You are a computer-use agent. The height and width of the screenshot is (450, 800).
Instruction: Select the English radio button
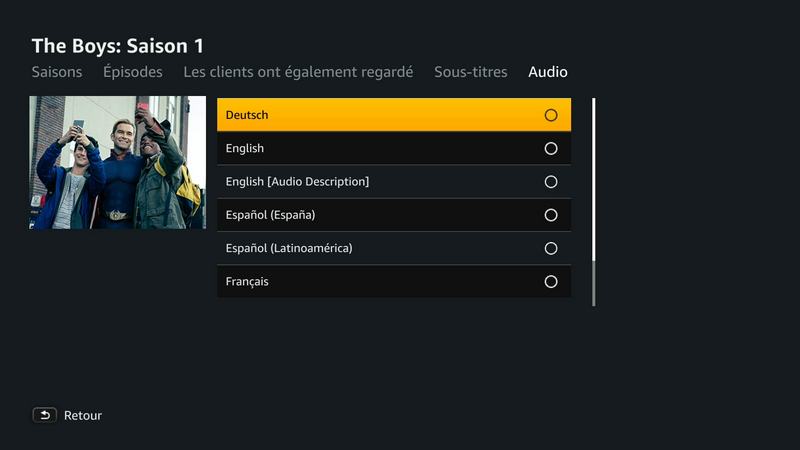pyautogui.click(x=551, y=149)
